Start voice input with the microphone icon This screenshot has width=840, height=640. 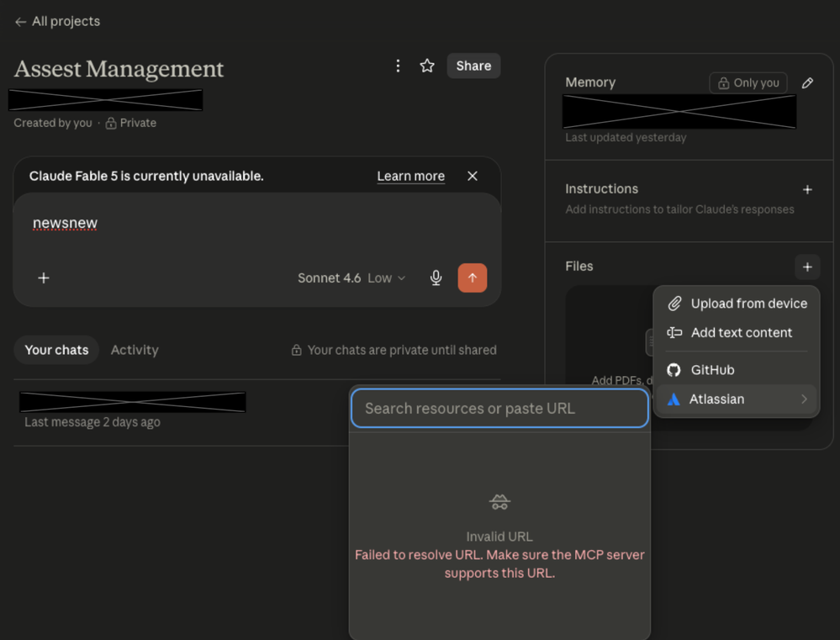436,278
